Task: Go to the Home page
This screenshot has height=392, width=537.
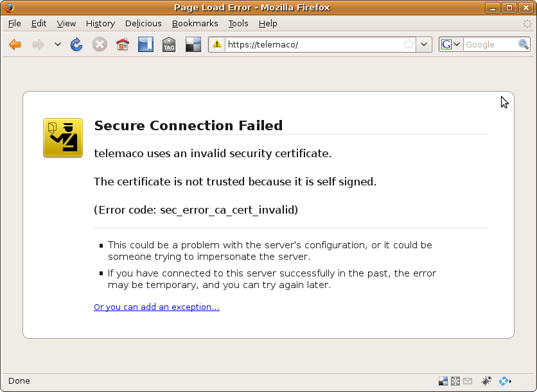Action: [x=123, y=44]
